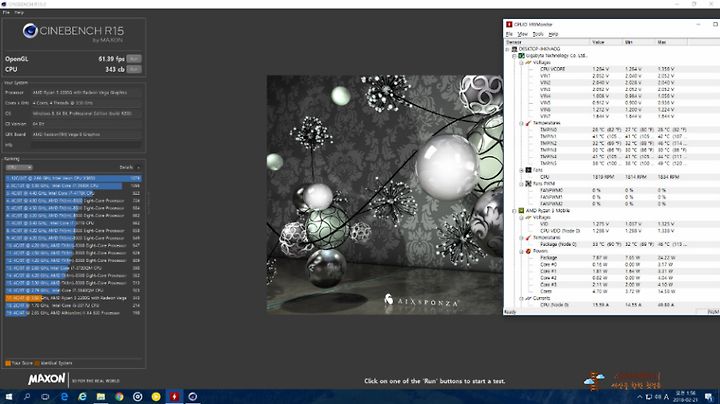Click the taskbar clock and date
The image size is (720, 404).
click(686, 397)
